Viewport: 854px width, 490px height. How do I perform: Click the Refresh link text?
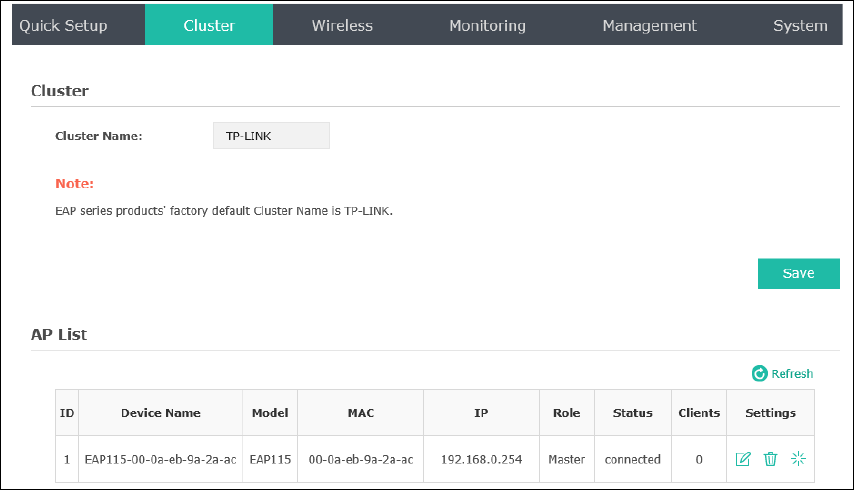pos(792,373)
